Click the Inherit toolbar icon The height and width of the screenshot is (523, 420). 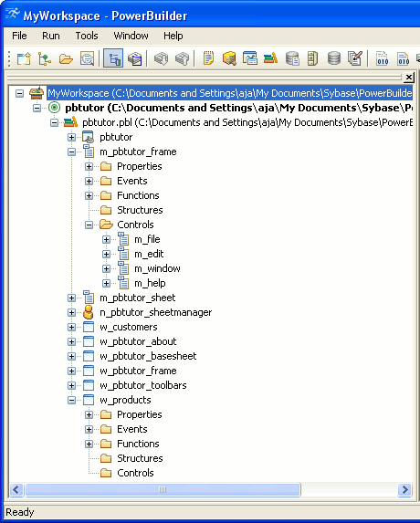coord(45,58)
